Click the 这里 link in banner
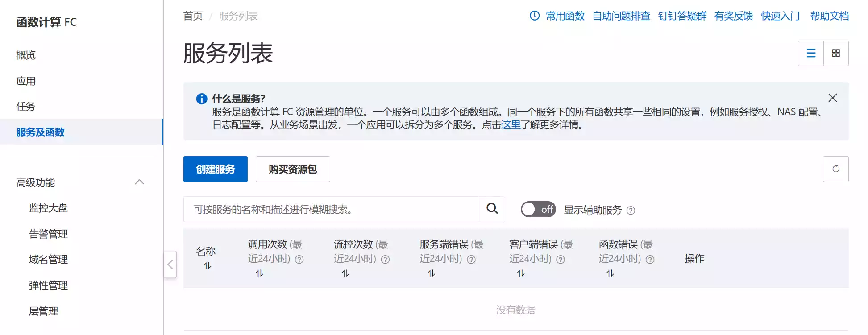868x335 pixels. coord(511,125)
